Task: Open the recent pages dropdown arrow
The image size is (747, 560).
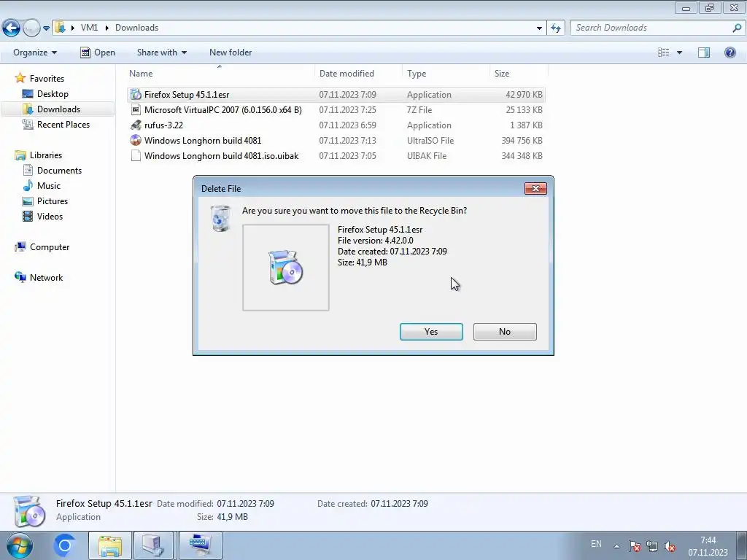Action: 46,28
